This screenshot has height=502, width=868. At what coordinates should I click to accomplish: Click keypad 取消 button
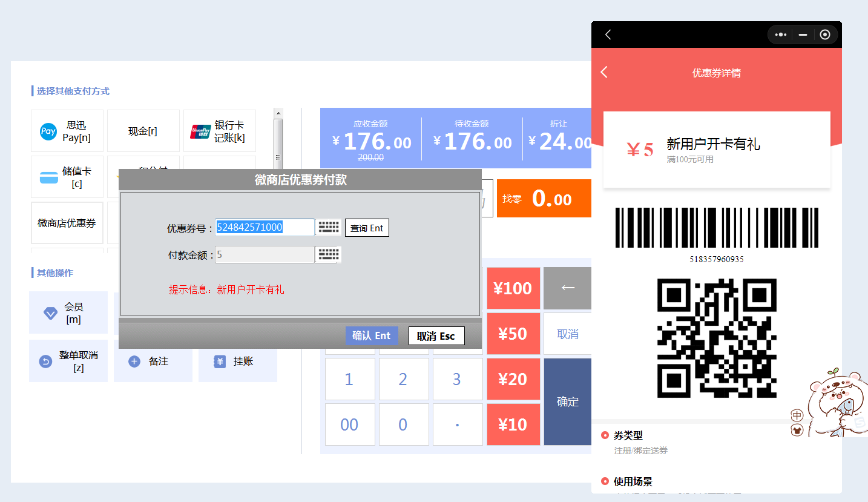click(567, 334)
